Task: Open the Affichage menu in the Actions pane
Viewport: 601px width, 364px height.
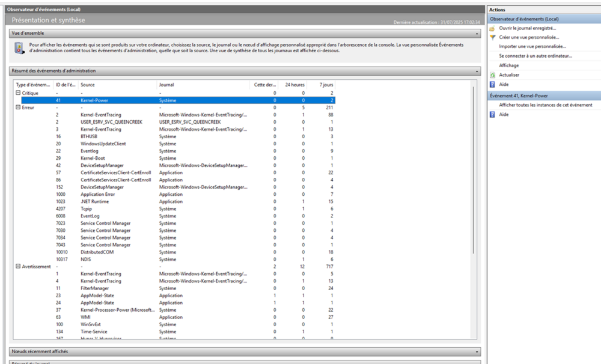Action: (x=508, y=65)
